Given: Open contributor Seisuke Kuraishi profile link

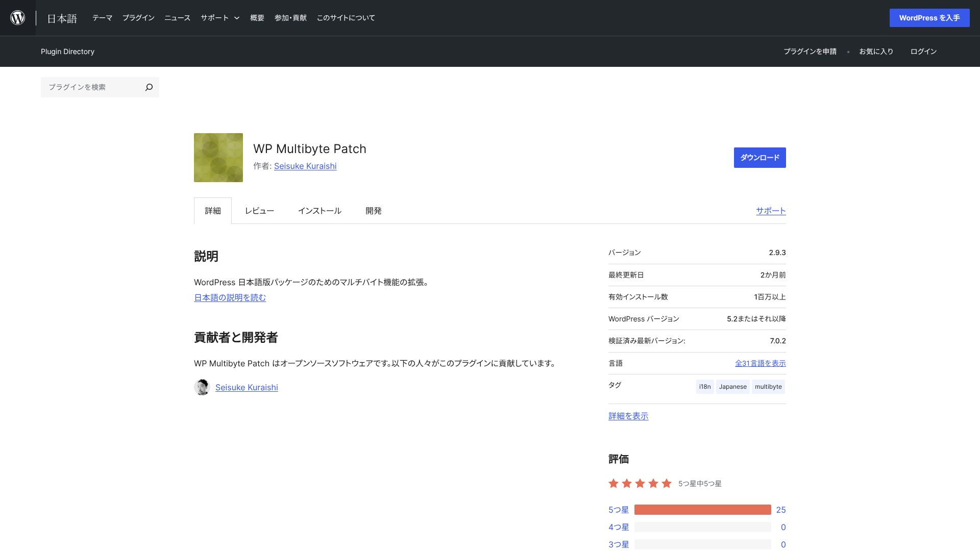Looking at the screenshot, I should [x=247, y=387].
